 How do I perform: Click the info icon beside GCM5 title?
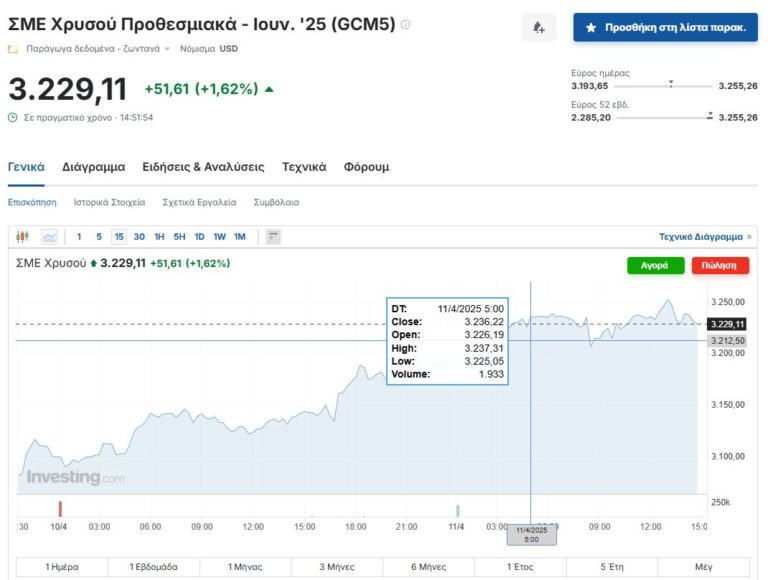pyautogui.click(x=405, y=25)
